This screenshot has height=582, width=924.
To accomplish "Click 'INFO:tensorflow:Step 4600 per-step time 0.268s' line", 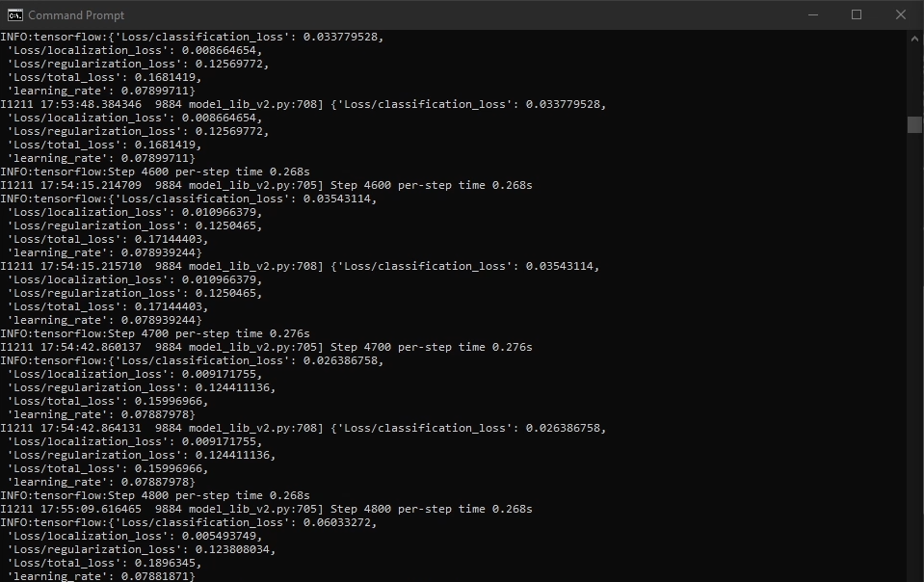I will pos(155,172).
